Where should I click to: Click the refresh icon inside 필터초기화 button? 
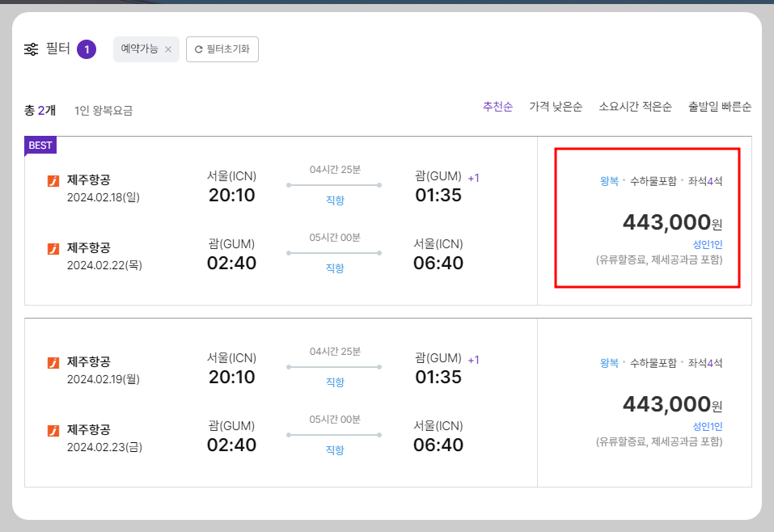pos(197,49)
